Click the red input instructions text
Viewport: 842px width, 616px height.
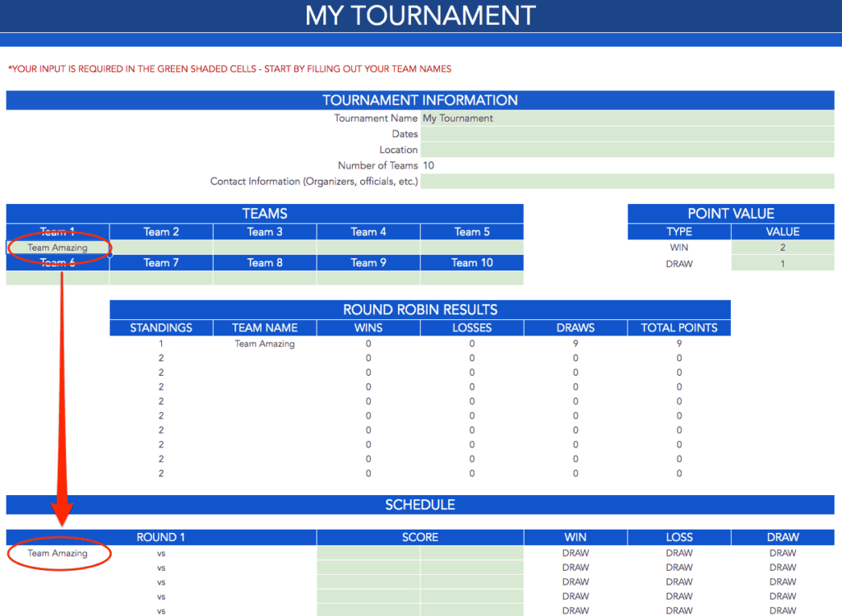coord(229,69)
